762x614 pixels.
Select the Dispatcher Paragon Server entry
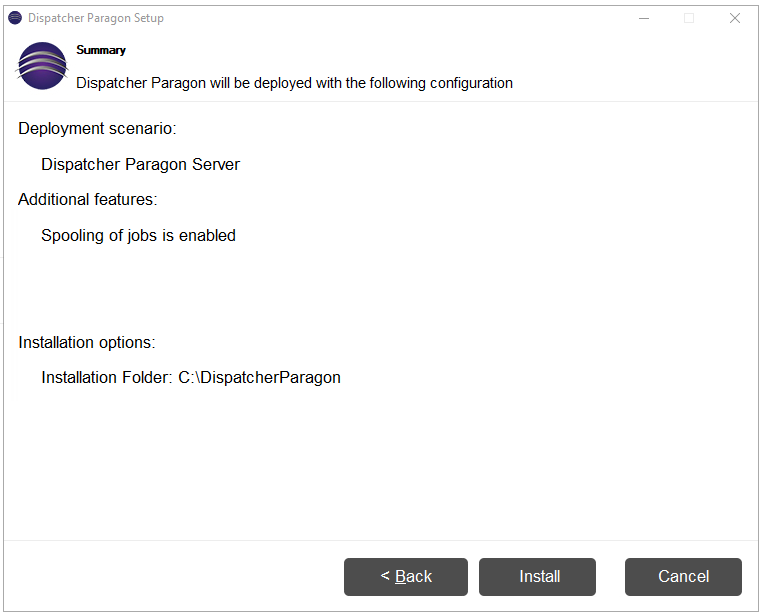click(140, 164)
